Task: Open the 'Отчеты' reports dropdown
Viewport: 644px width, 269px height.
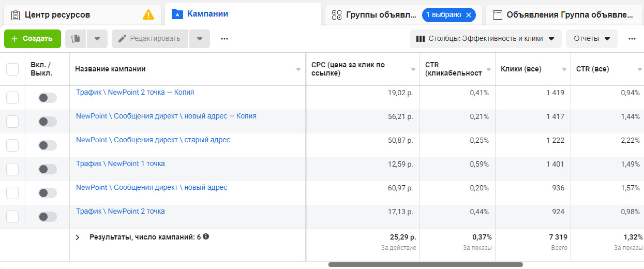Action: (x=592, y=39)
